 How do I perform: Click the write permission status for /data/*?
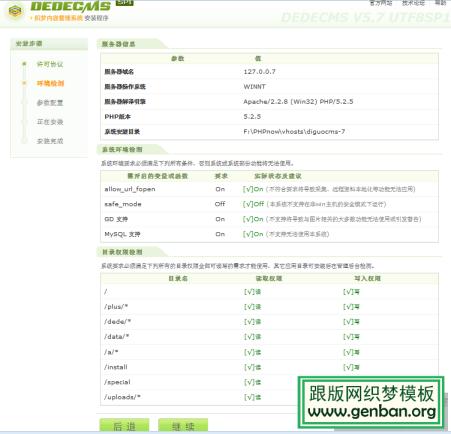[x=352, y=337]
